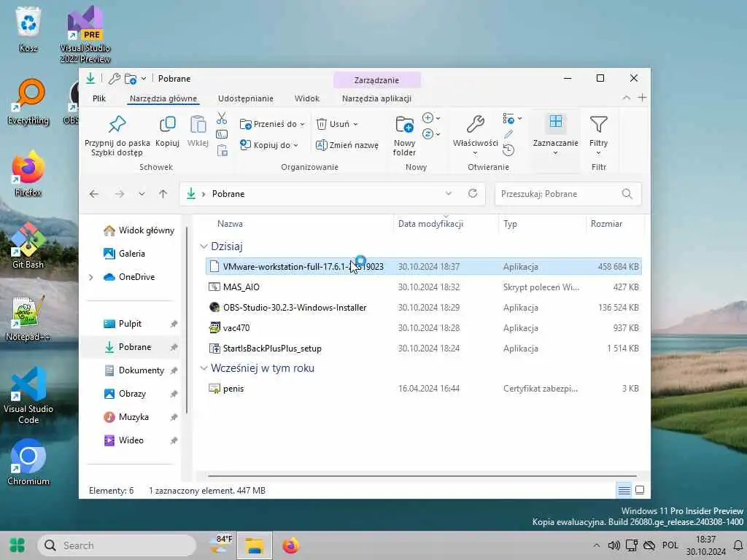Collapse the ribbon with the chevron
747x560 pixels.
coord(626,98)
